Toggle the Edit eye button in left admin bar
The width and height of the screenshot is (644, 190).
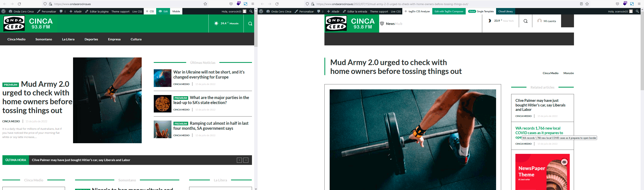(163, 11)
